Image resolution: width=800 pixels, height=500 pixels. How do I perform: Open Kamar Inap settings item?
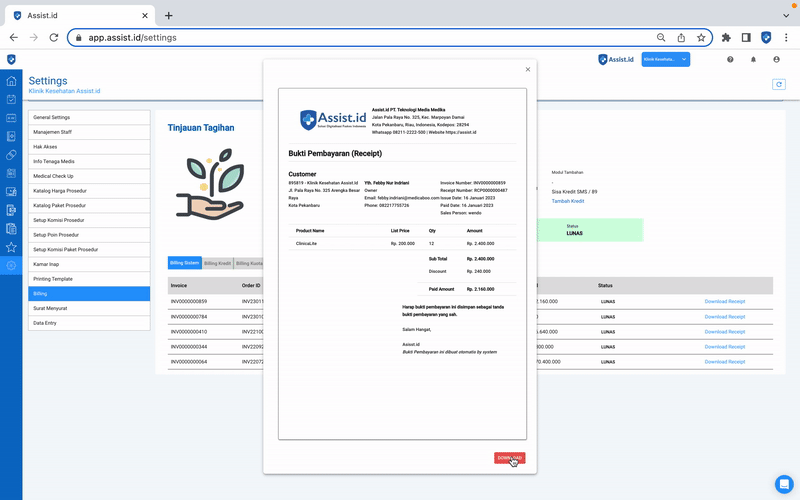click(x=89, y=264)
